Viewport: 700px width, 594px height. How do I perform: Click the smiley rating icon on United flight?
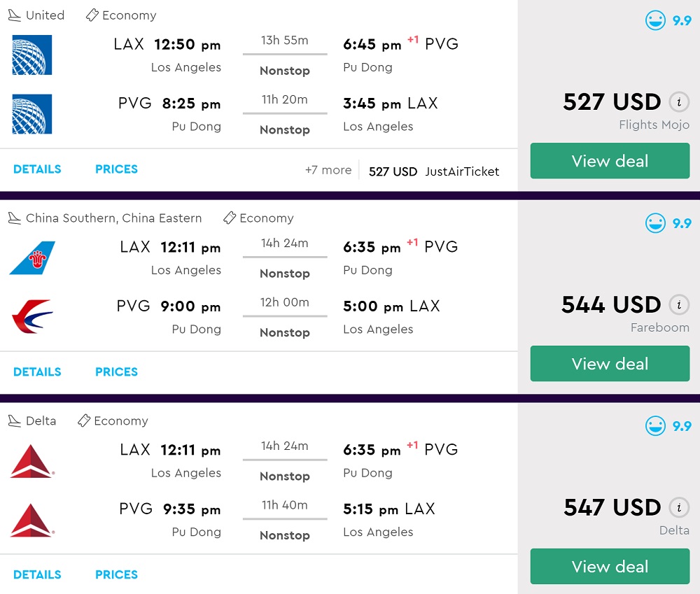(656, 20)
